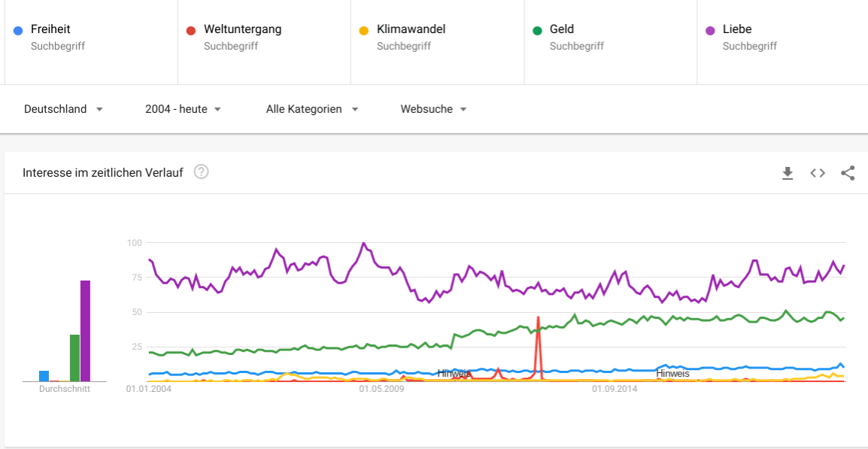Click the red Weltuntergang spike peak
This screenshot has width=868, height=449.
[x=538, y=317]
